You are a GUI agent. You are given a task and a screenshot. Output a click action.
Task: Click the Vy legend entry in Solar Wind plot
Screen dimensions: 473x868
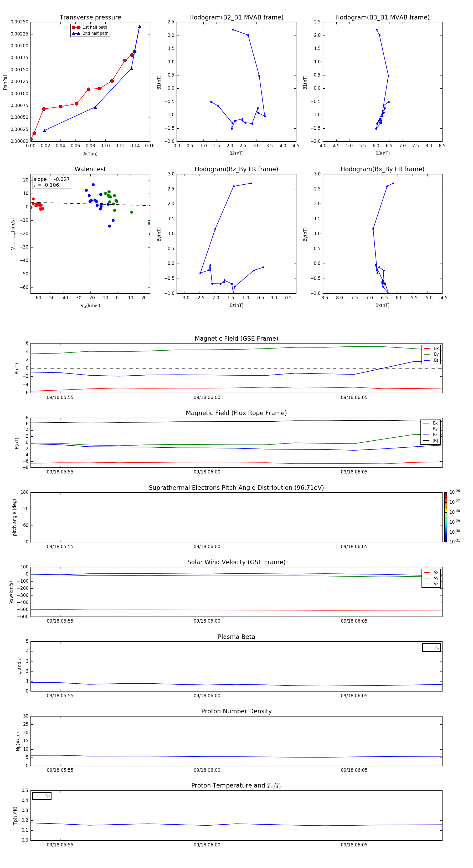pyautogui.click(x=431, y=578)
